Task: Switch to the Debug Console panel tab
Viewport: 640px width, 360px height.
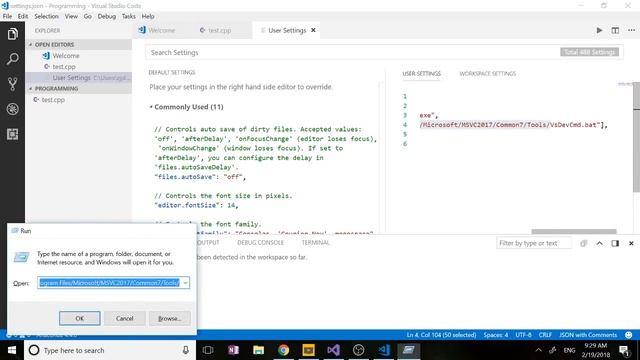Action: click(x=260, y=242)
